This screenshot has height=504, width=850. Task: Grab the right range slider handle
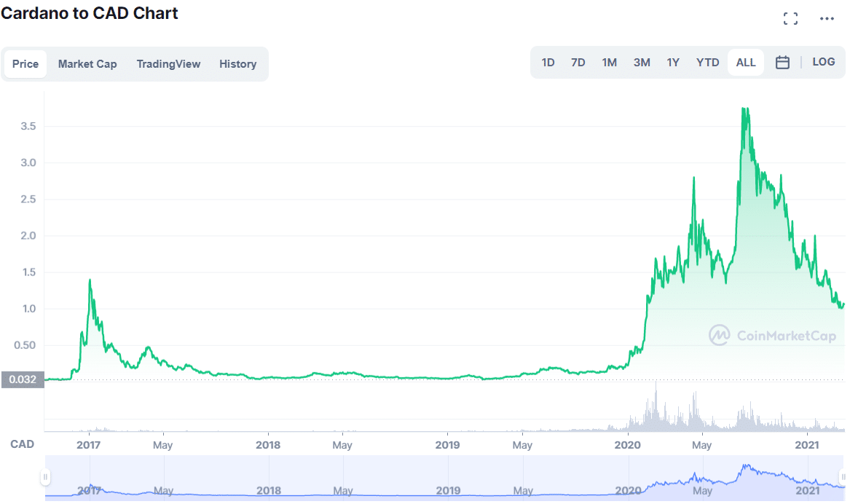[843, 477]
